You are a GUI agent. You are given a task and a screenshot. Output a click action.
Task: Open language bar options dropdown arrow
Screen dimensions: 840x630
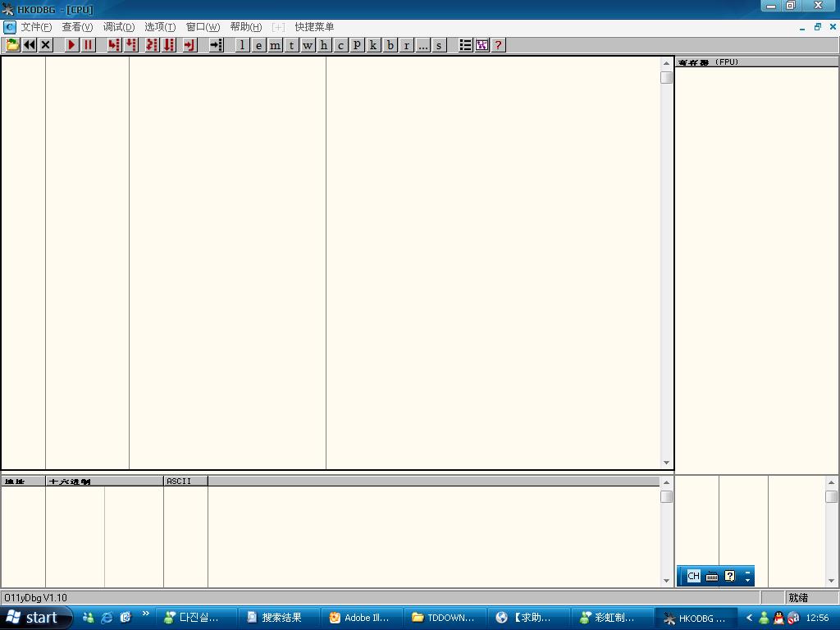pos(748,580)
